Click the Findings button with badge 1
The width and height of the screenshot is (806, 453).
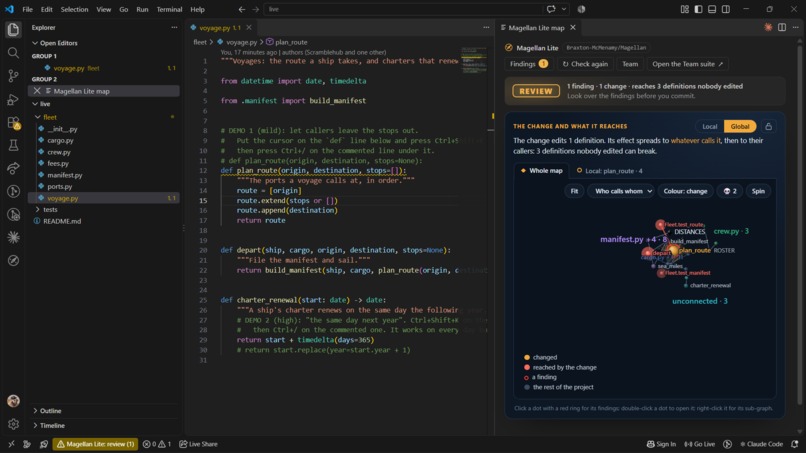pos(529,64)
